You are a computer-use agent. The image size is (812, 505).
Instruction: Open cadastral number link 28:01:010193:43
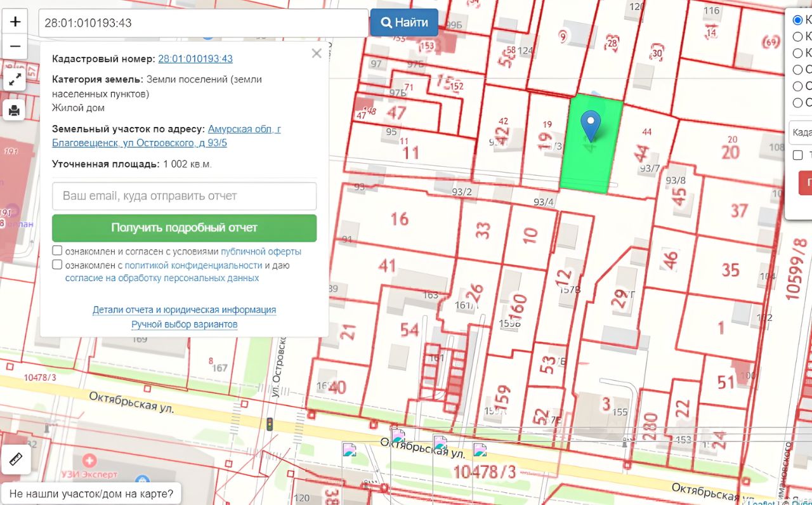(x=195, y=59)
